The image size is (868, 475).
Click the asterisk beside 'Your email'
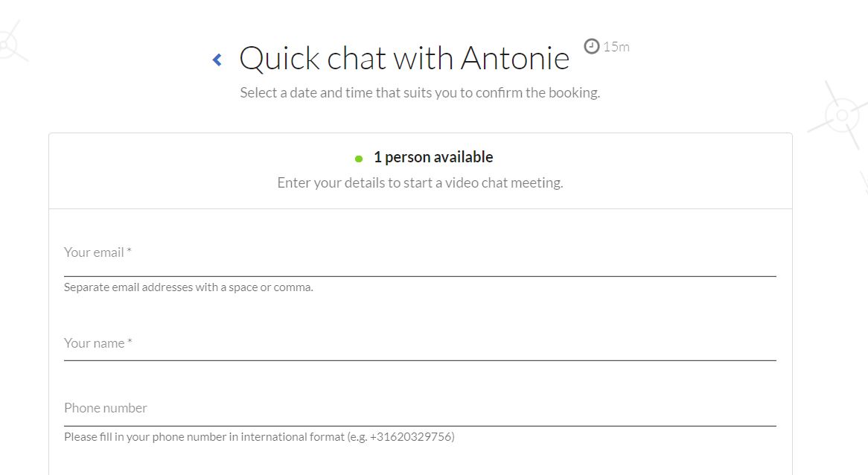pos(129,252)
